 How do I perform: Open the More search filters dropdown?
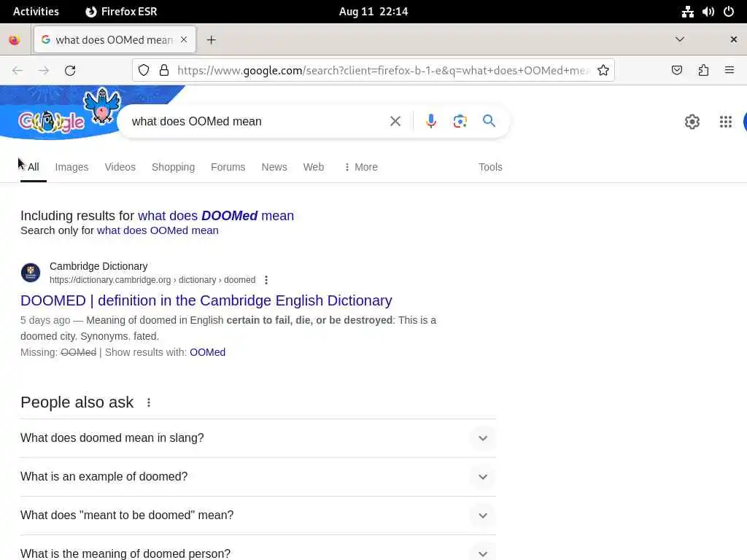(360, 167)
